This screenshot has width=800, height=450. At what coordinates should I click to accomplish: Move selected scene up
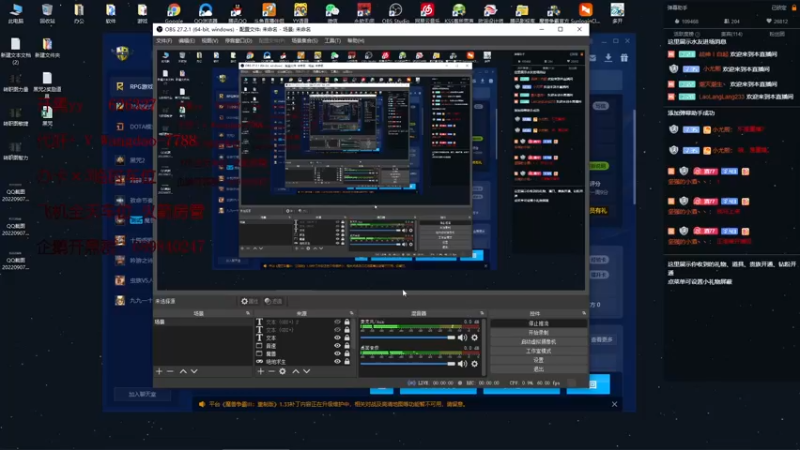click(183, 371)
